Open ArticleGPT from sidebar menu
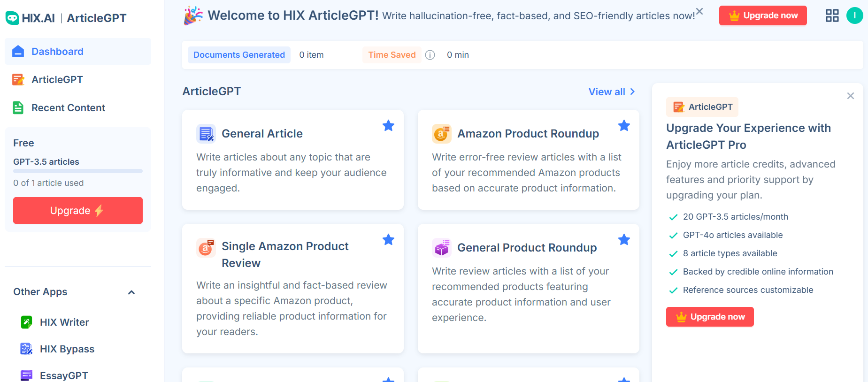The image size is (868, 382). (x=78, y=80)
